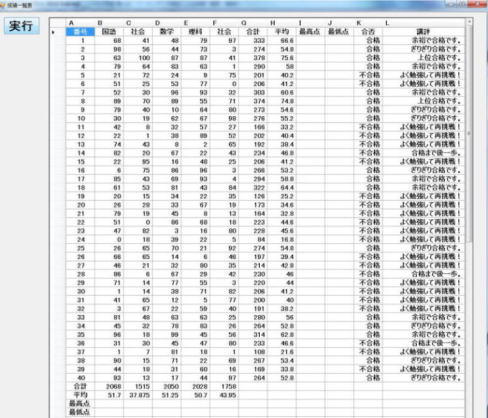Click the vertical scrollbar up arrow
The image size is (488, 418).
pyautogui.click(x=469, y=22)
